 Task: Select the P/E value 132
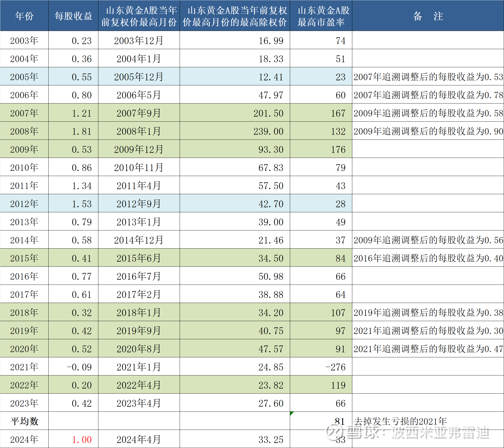pos(338,131)
